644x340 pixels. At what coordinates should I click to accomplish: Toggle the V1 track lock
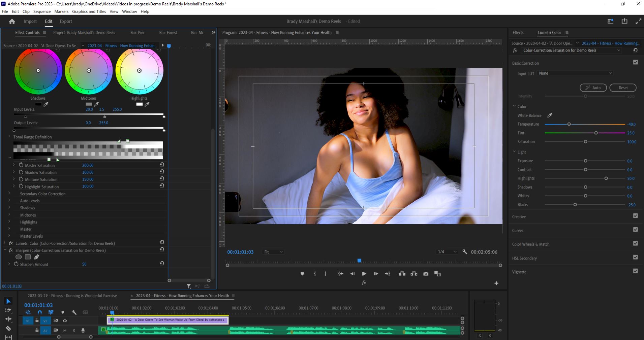(x=37, y=320)
